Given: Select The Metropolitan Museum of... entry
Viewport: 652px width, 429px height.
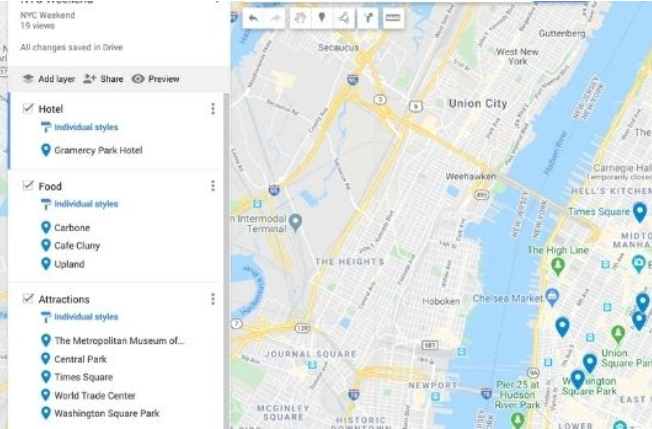Looking at the screenshot, I should (x=119, y=341).
